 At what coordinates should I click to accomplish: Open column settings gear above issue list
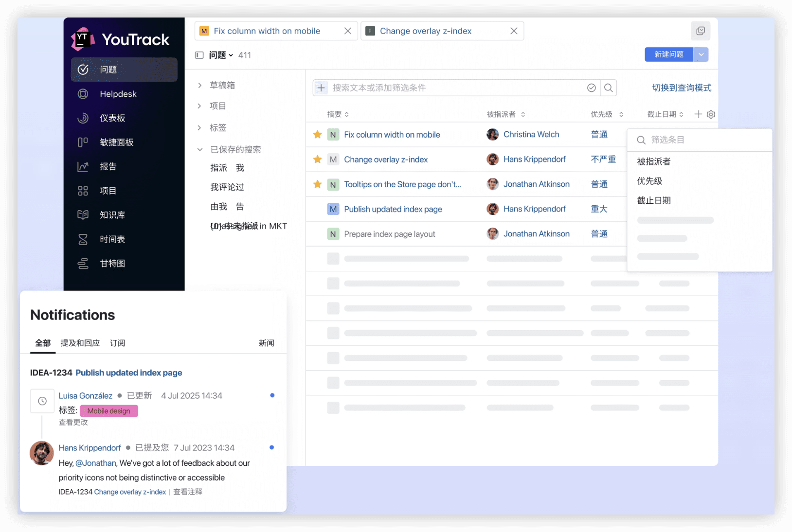[711, 114]
